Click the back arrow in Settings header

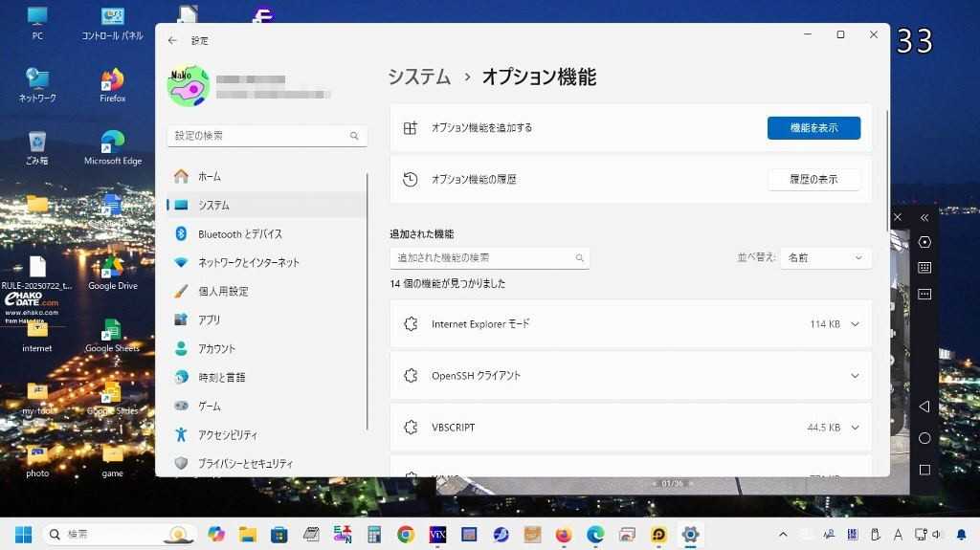pyautogui.click(x=172, y=41)
